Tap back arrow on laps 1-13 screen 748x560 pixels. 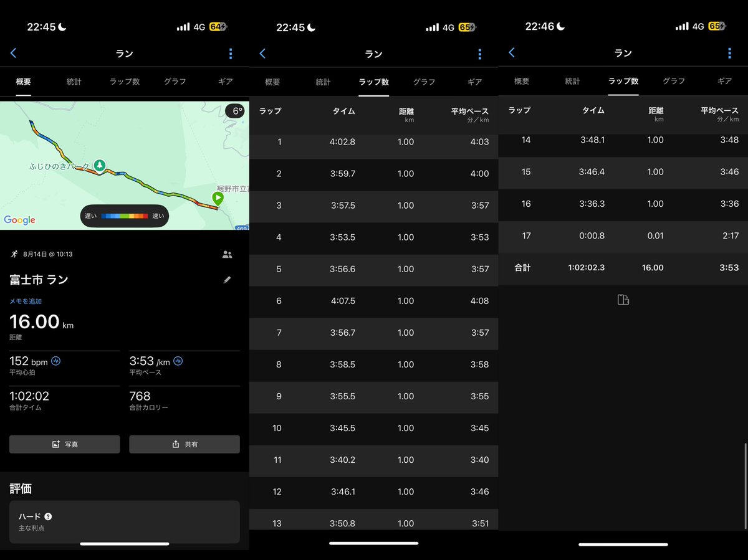pyautogui.click(x=262, y=54)
